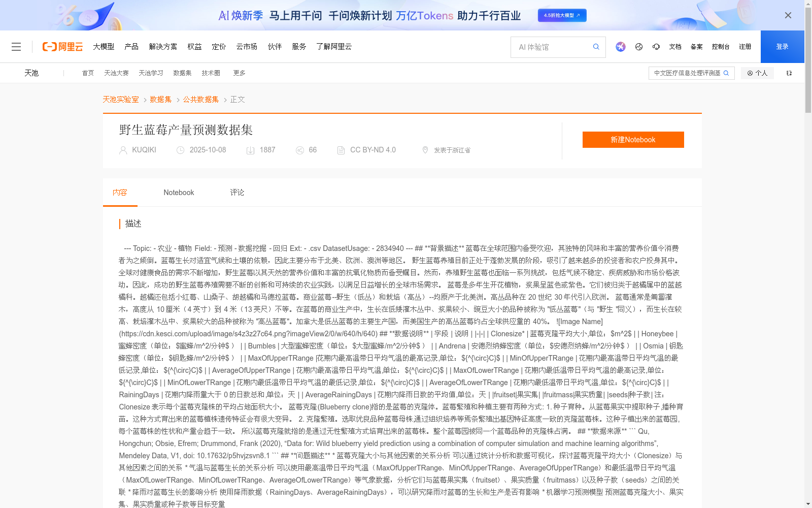Click the fork count icon near 66
The width and height of the screenshot is (812, 508).
pos(300,150)
